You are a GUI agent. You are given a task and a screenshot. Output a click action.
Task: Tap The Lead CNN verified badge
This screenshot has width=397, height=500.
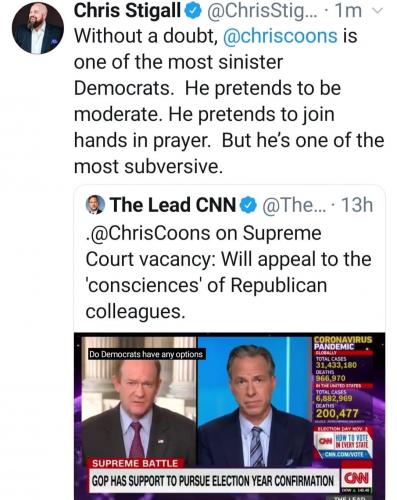pos(248,205)
